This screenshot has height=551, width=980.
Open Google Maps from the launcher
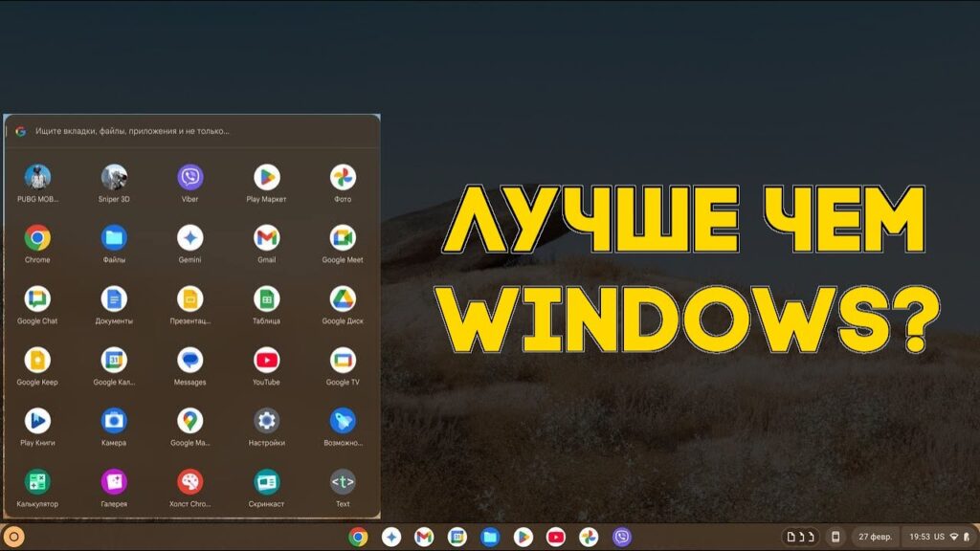coord(190,421)
